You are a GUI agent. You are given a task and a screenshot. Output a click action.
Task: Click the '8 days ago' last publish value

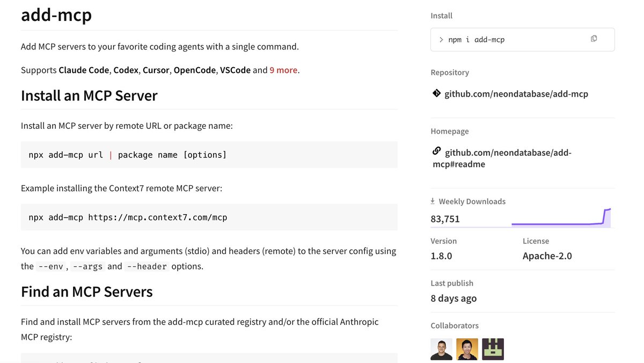click(x=453, y=299)
